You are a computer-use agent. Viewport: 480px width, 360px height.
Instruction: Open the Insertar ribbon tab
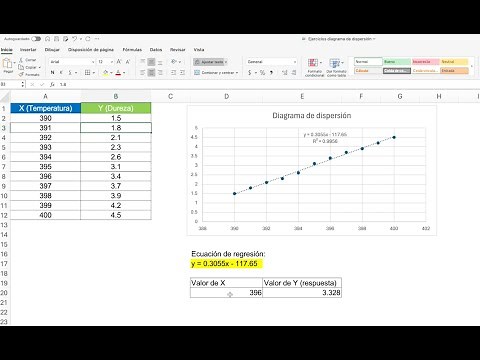coord(28,50)
